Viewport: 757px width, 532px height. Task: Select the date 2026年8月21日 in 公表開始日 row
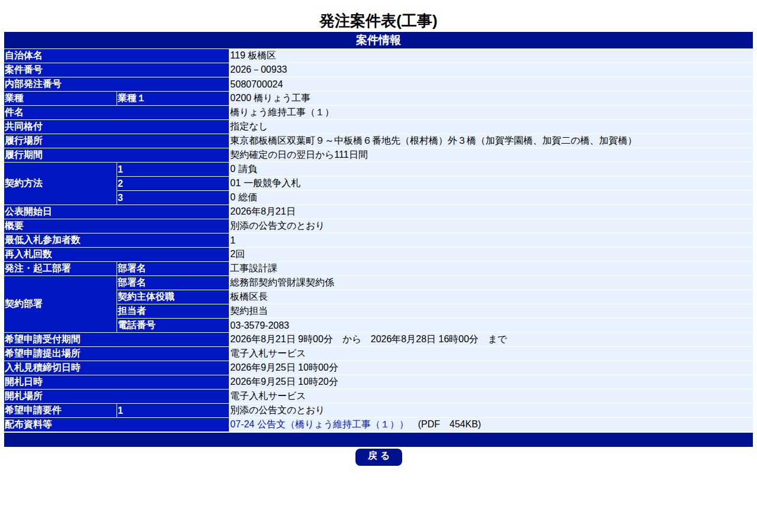[x=263, y=212]
